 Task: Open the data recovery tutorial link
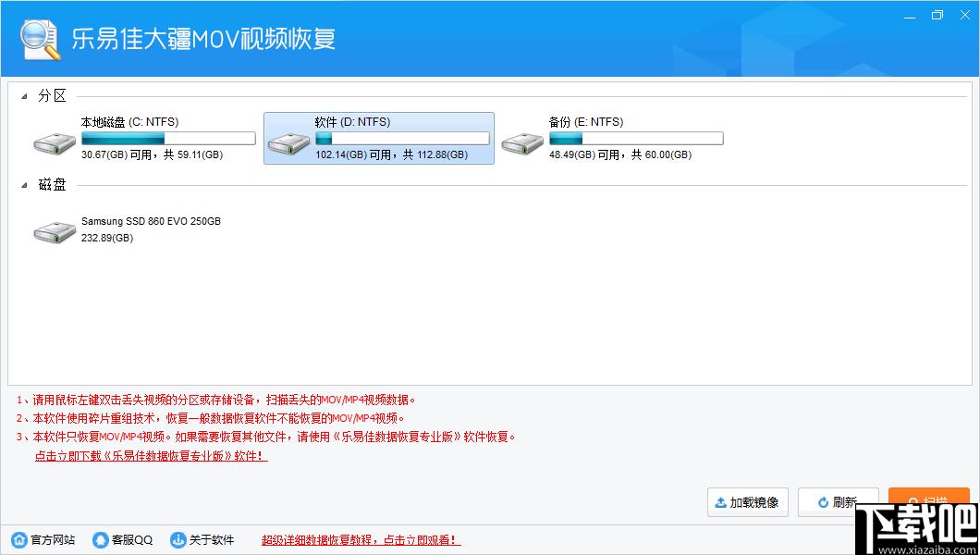tap(361, 540)
